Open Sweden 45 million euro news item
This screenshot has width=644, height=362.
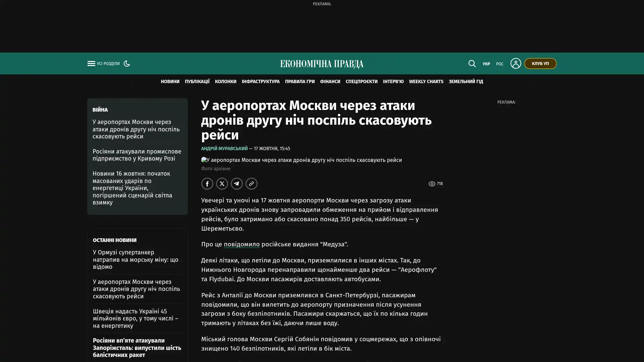136,318
